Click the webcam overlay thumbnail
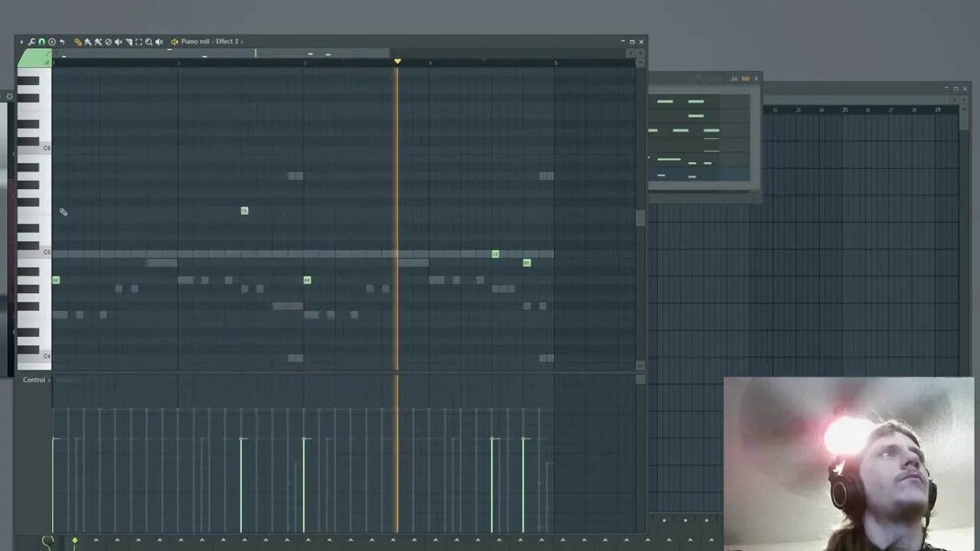The image size is (980, 551). click(848, 464)
